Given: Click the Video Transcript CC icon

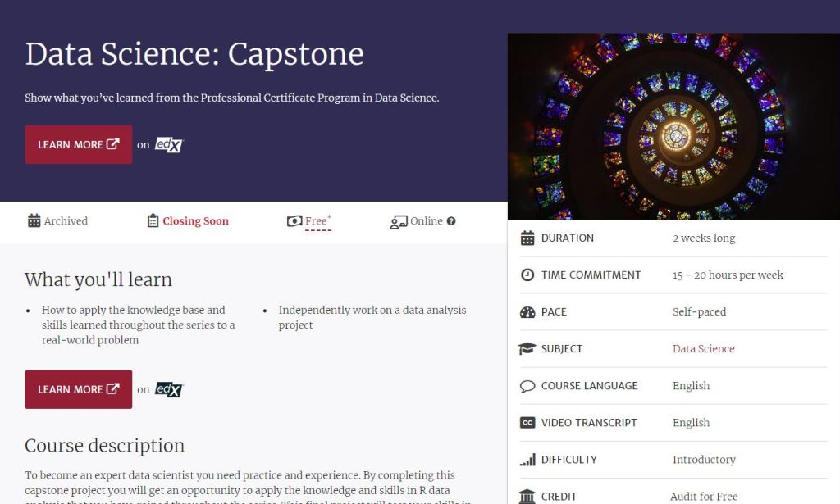Looking at the screenshot, I should (527, 423).
